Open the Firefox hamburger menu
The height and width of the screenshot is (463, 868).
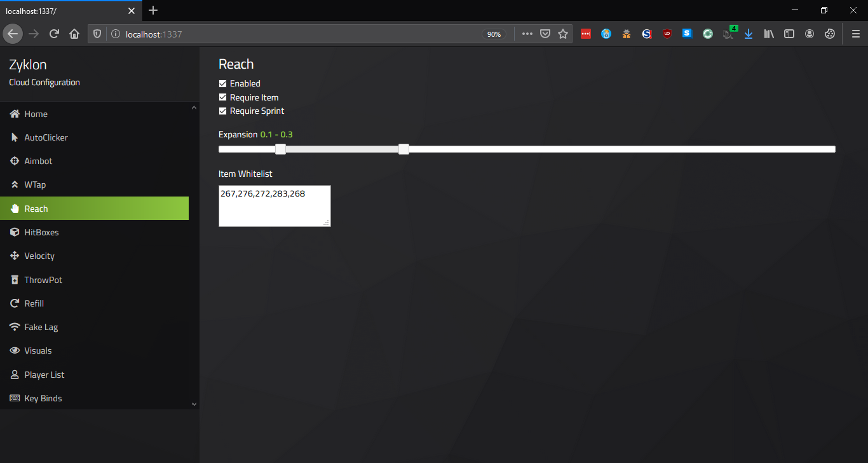tap(856, 34)
